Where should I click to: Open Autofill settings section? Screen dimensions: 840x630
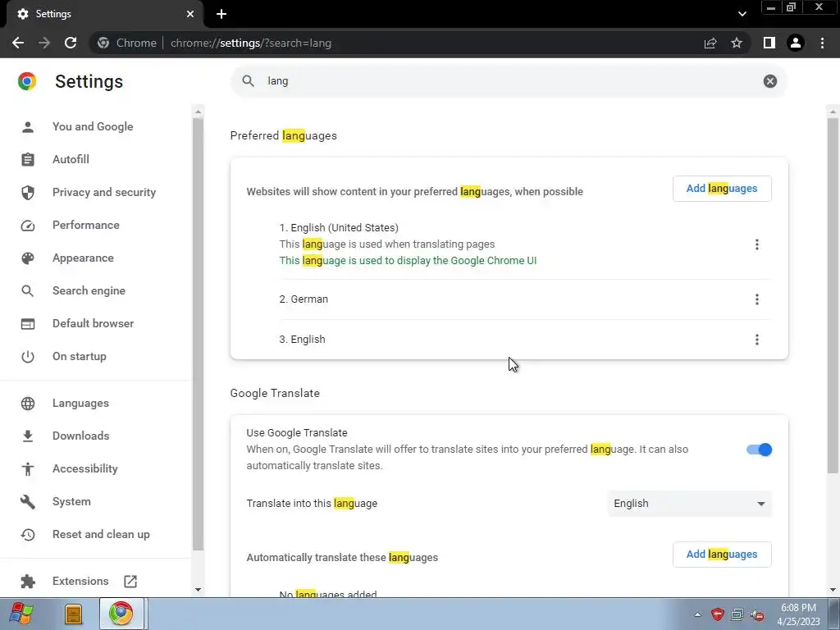click(x=71, y=159)
